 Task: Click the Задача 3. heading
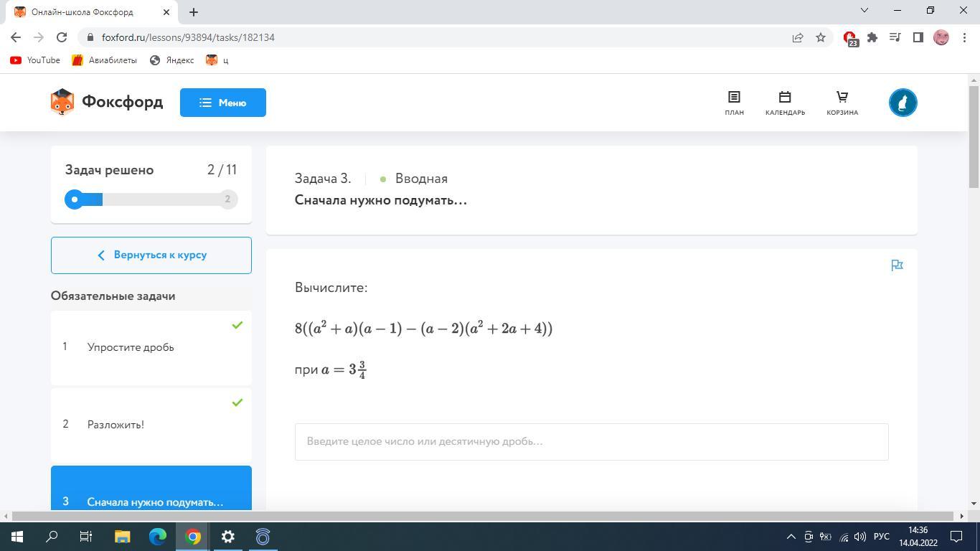pyautogui.click(x=323, y=179)
